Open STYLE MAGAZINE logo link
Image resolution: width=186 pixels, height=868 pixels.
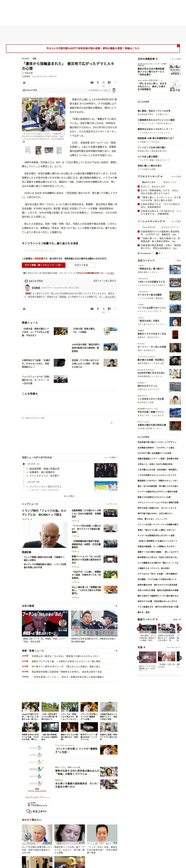tap(37, 790)
